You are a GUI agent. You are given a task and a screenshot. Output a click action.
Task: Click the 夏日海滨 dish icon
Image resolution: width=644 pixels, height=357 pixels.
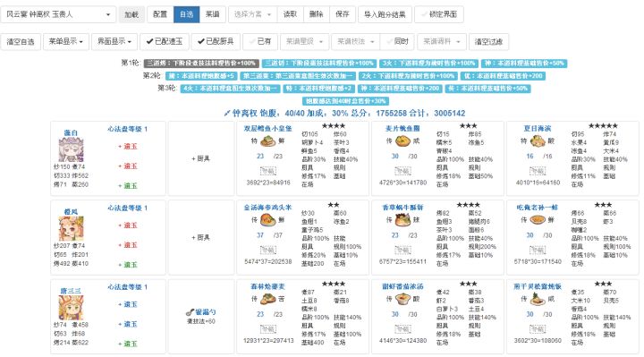pos(538,140)
